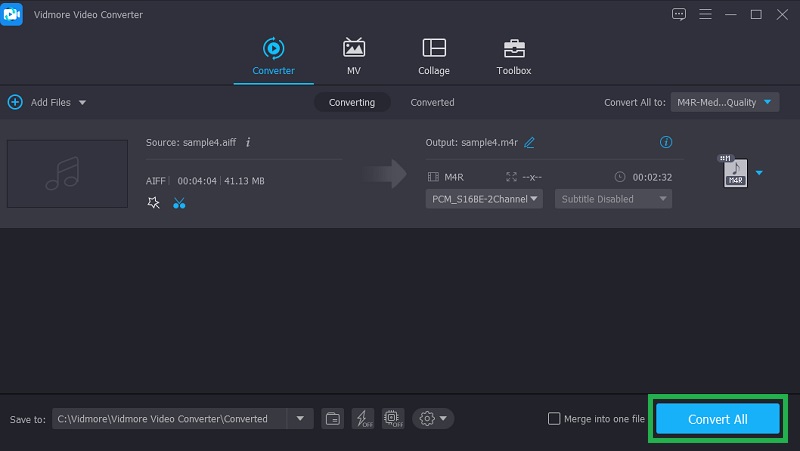Open the feedback chat icon in the title bar
Image resolution: width=800 pixels, height=451 pixels.
click(x=679, y=14)
